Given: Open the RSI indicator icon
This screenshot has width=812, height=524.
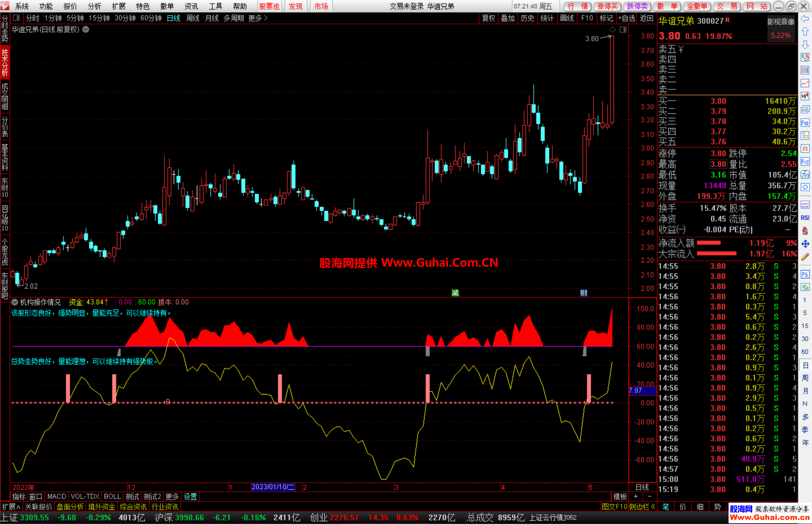Looking at the screenshot, I should 805,218.
